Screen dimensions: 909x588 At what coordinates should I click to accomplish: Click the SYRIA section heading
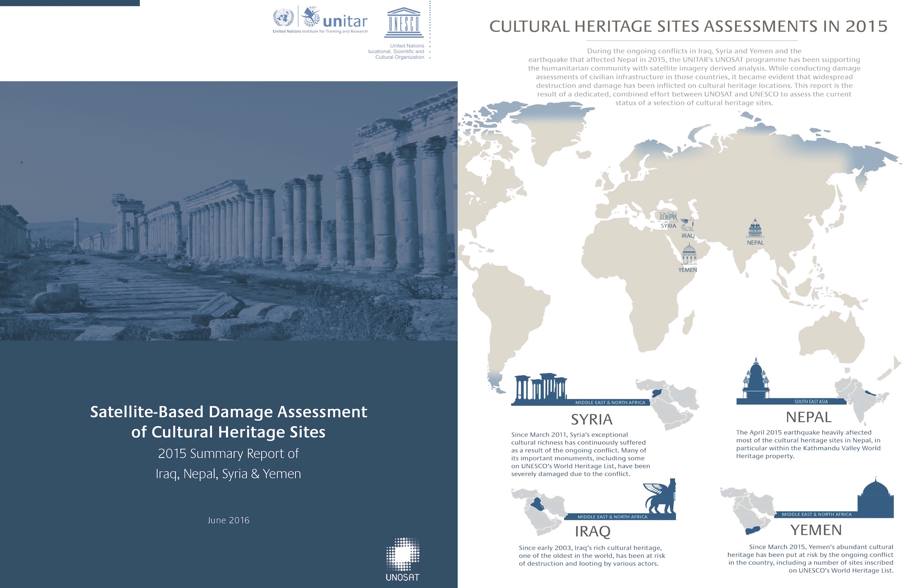[592, 419]
